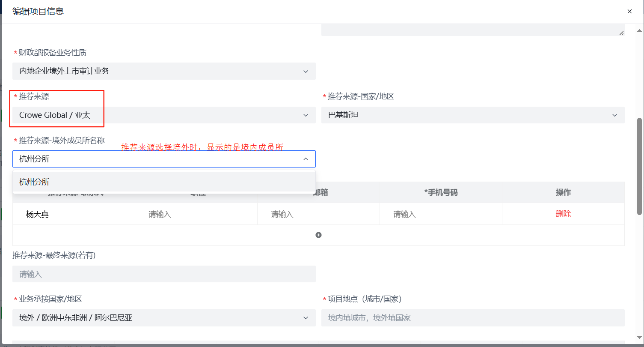The image size is (644, 347).
Task: Click the 邮箱 input in contact row
Action: coord(318,214)
